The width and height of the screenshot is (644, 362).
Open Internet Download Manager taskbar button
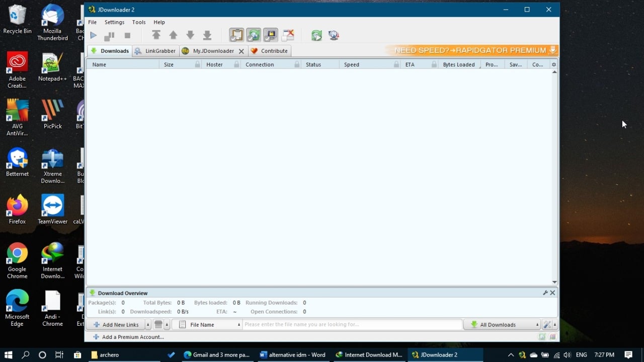[x=369, y=354]
